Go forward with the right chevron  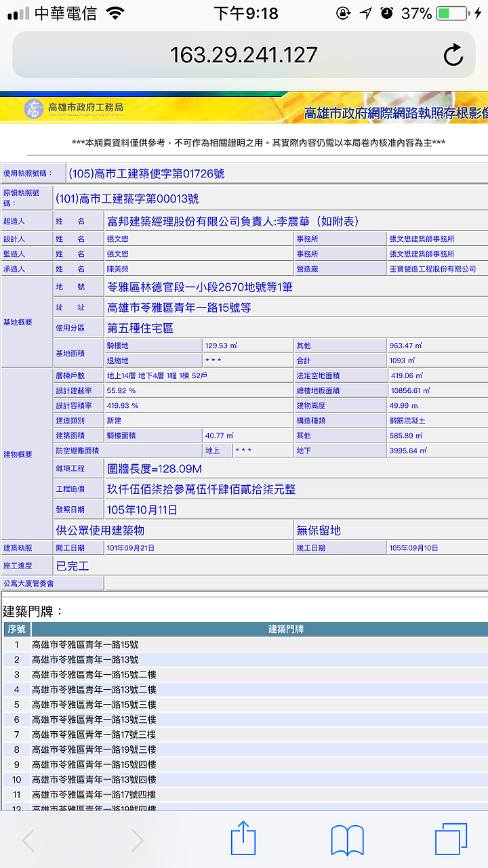point(137,841)
